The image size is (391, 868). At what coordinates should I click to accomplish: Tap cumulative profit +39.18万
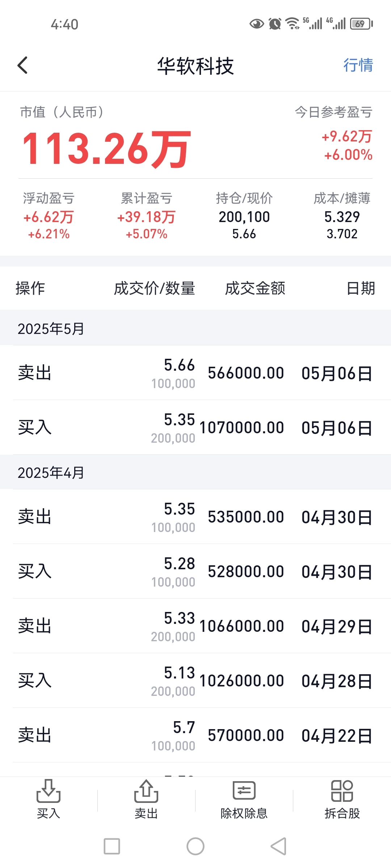tap(146, 217)
